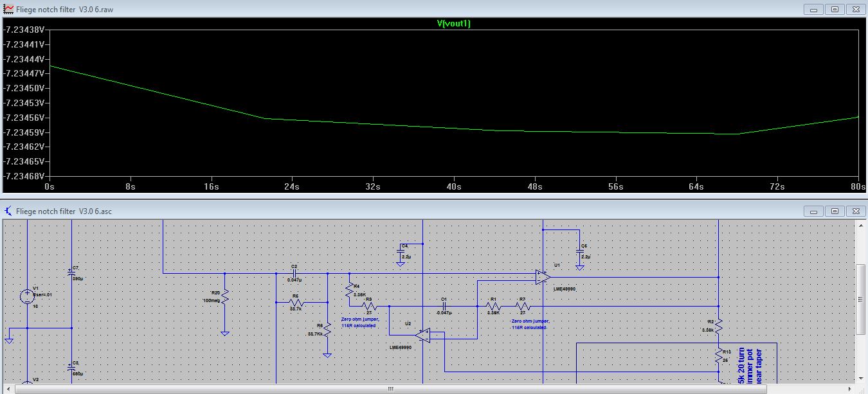Viewport: 868px width, 394px height.
Task: Maximize the Fliege notch filter .asc window
Action: 835,211
